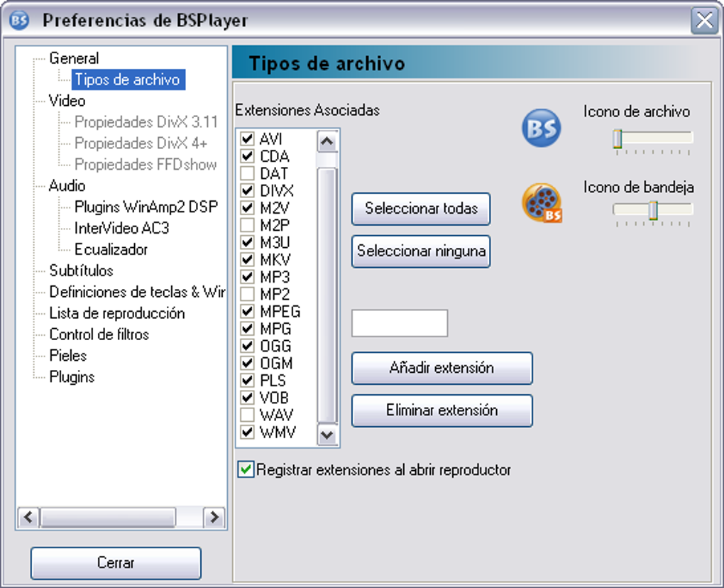Click extensions list scroll down arrow
Image resolution: width=724 pixels, height=588 pixels.
point(327,435)
